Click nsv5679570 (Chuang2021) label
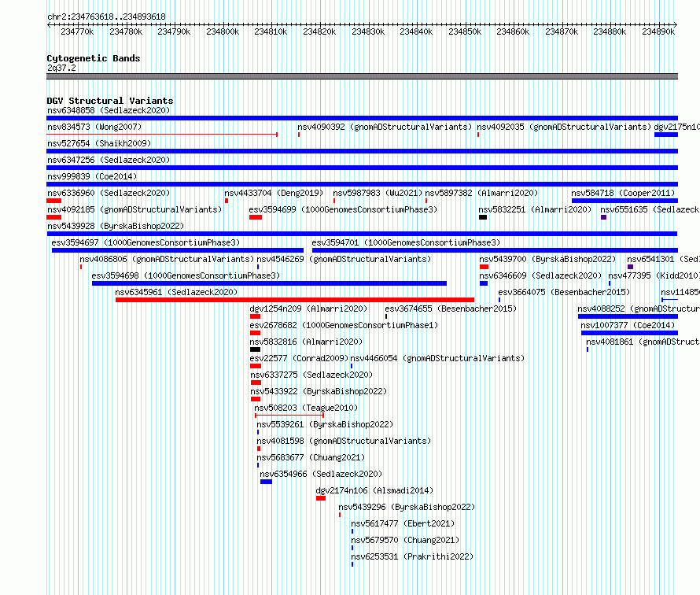700x595 pixels. point(405,540)
